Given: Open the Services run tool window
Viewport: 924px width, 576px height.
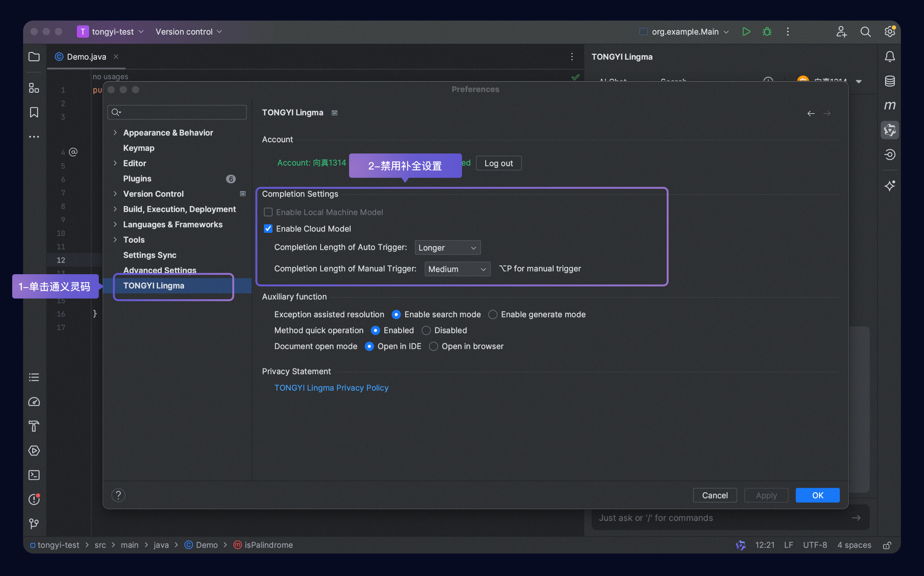Looking at the screenshot, I should coord(34,451).
